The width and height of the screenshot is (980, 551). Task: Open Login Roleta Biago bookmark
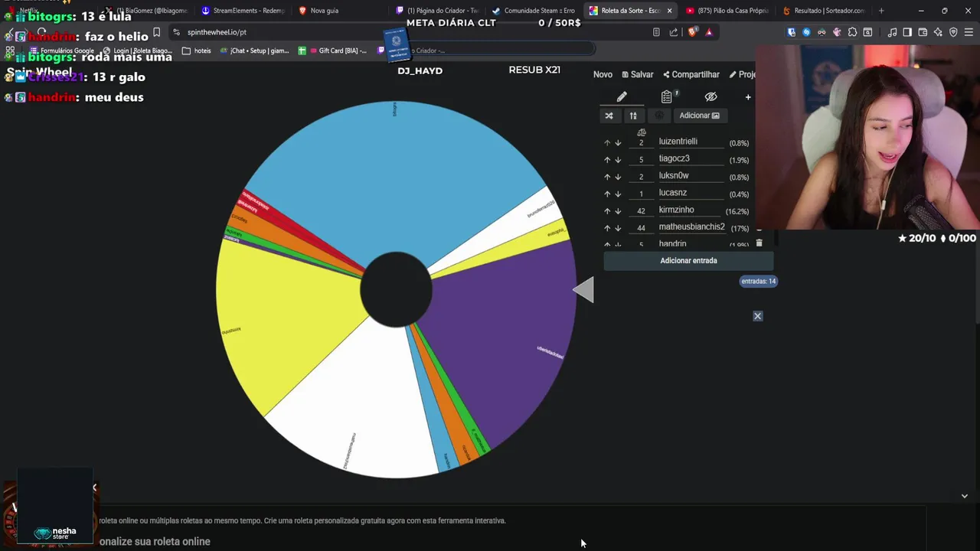(x=138, y=51)
